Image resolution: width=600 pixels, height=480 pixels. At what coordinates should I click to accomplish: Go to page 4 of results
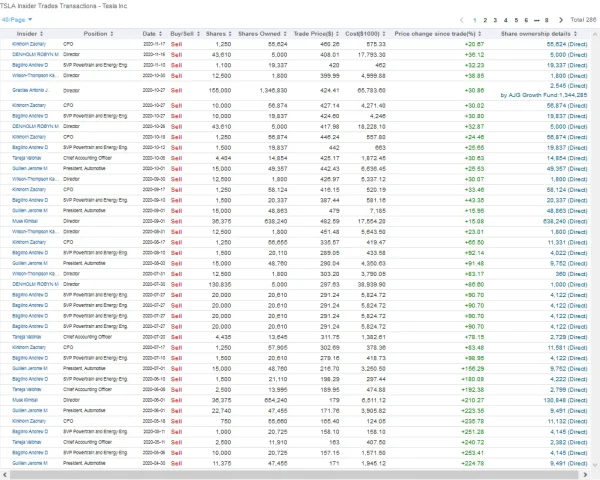click(505, 20)
